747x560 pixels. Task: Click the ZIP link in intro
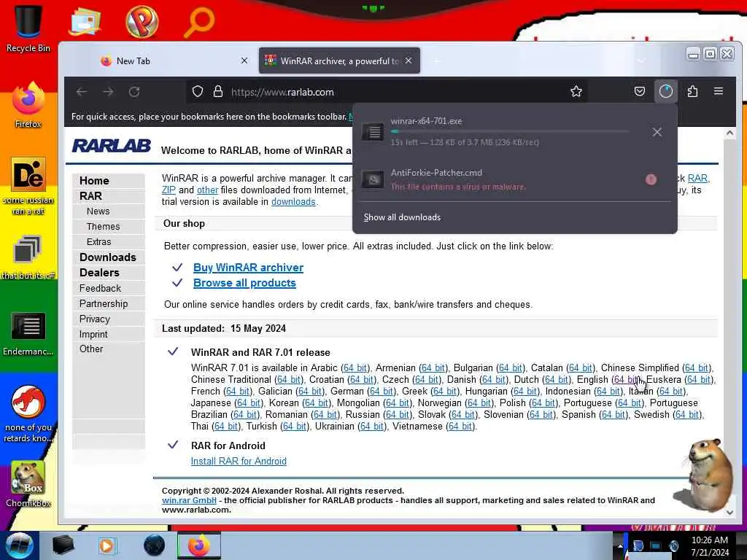[169, 190]
